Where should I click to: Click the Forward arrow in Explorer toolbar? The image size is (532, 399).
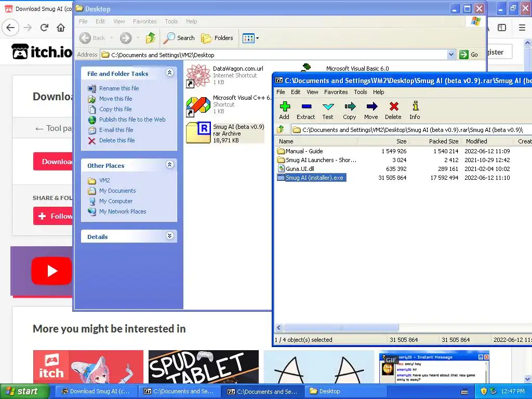click(126, 38)
